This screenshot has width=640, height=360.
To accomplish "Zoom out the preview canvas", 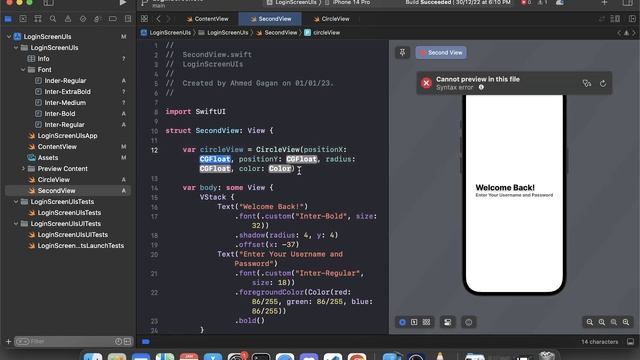I will click(x=590, y=322).
